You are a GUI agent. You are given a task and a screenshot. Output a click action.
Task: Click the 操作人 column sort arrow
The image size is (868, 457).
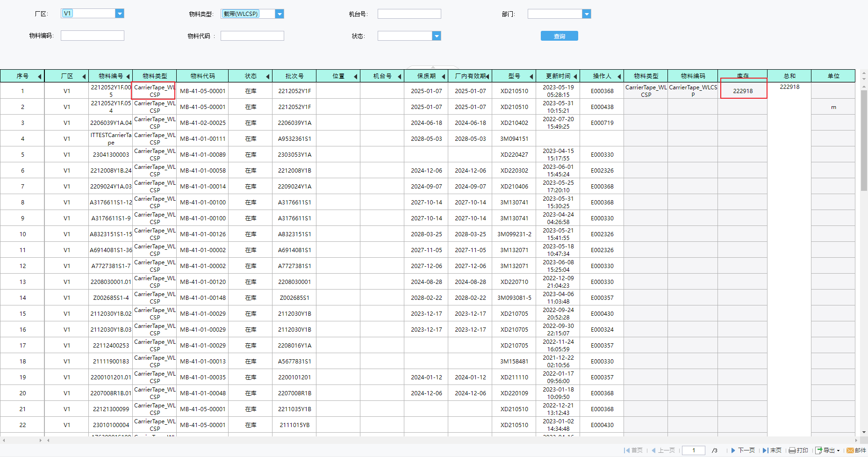[x=619, y=76]
